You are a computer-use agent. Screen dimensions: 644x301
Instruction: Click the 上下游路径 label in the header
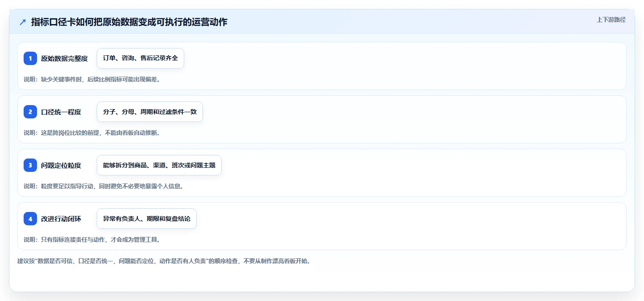[x=611, y=20]
